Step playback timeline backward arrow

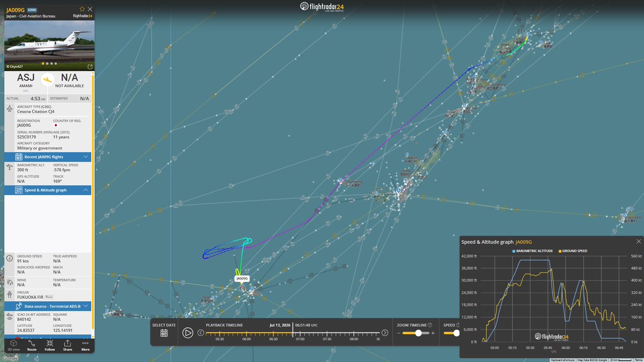pyautogui.click(x=201, y=333)
